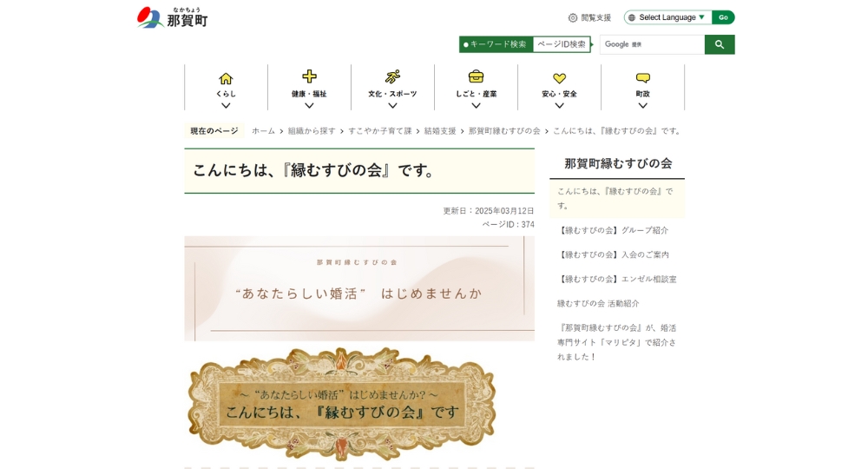Select the 文化・スポーツ runner icon
This screenshot has height=469, width=868.
[x=392, y=77]
